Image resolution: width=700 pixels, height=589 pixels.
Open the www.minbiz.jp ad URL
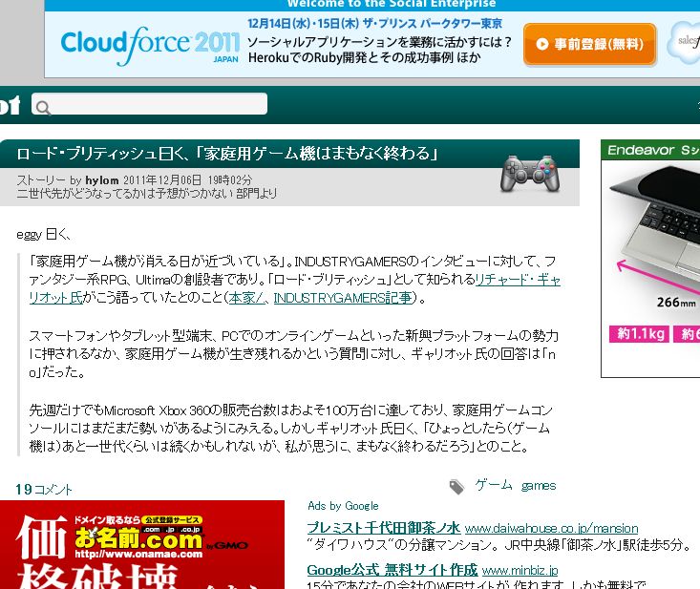[x=520, y=570]
